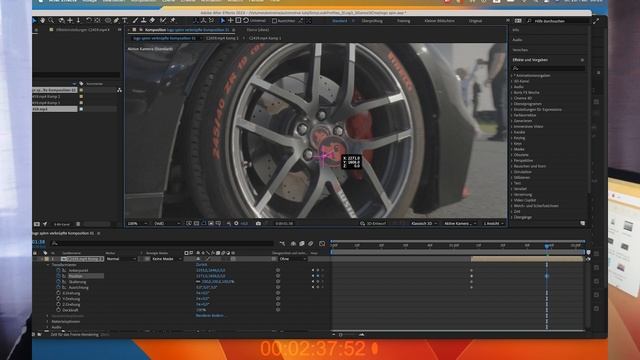Select the Puppet Pin tool
Image resolution: width=640 pixels, height=360 pixels.
(x=173, y=20)
